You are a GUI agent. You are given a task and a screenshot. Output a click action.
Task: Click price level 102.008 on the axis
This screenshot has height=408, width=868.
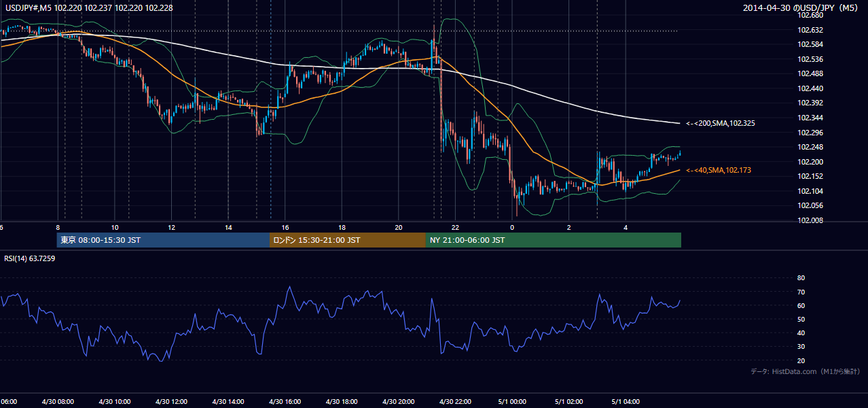coord(810,220)
